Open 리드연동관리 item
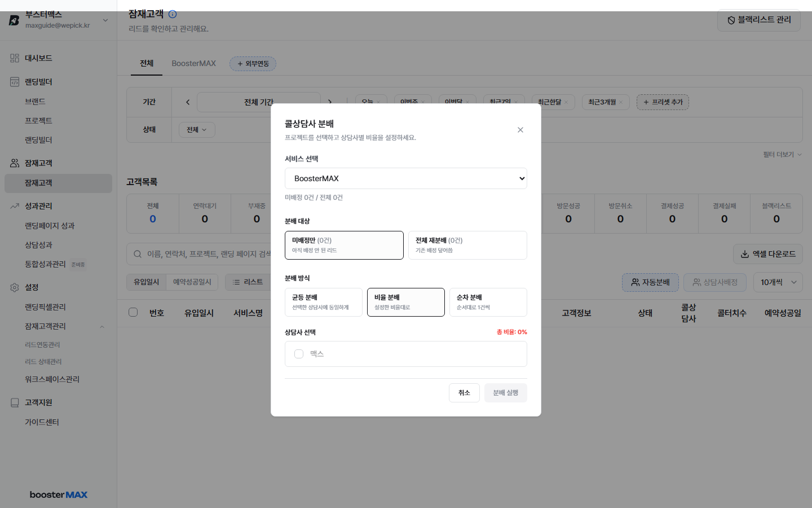This screenshot has height=508, width=812. pyautogui.click(x=42, y=345)
